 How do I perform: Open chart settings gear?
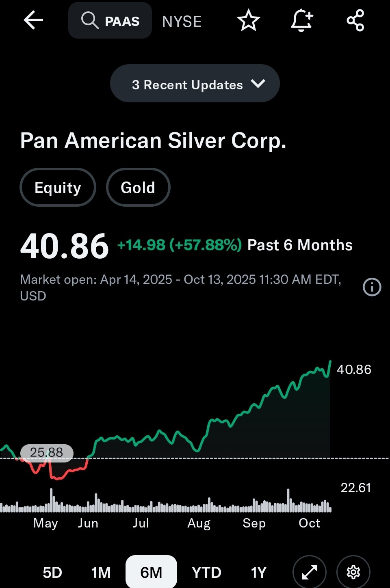[353, 572]
